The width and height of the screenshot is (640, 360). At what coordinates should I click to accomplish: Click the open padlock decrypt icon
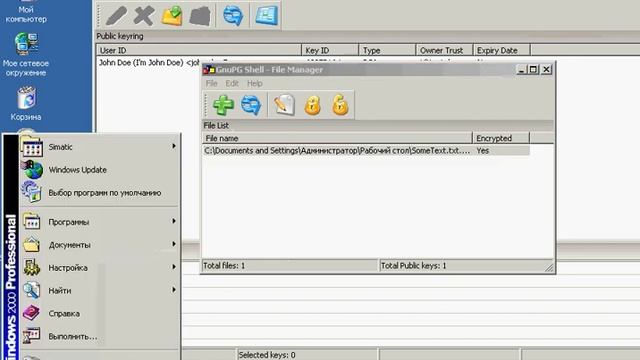coord(340,105)
